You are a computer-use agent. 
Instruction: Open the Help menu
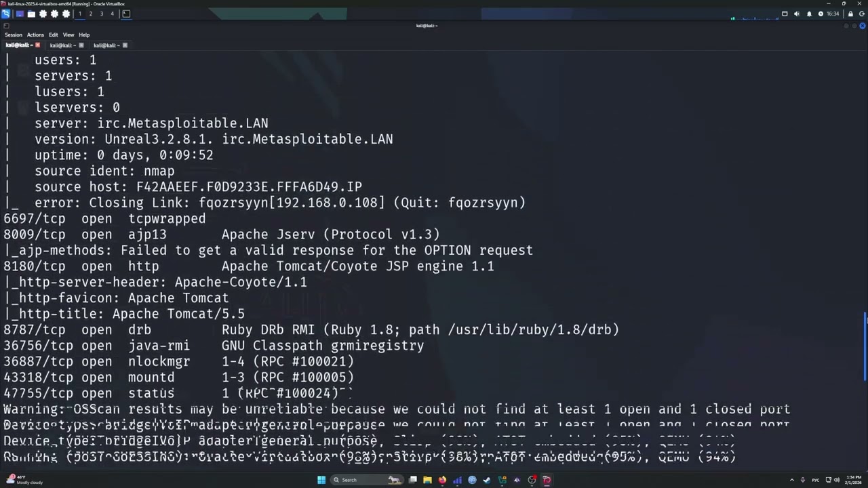pyautogui.click(x=84, y=35)
